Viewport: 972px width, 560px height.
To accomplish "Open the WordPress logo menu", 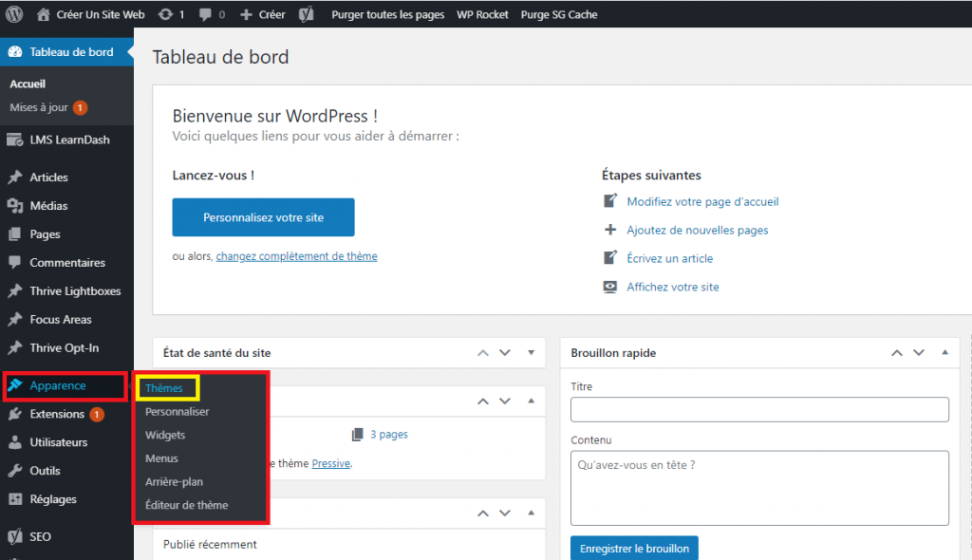I will [14, 13].
